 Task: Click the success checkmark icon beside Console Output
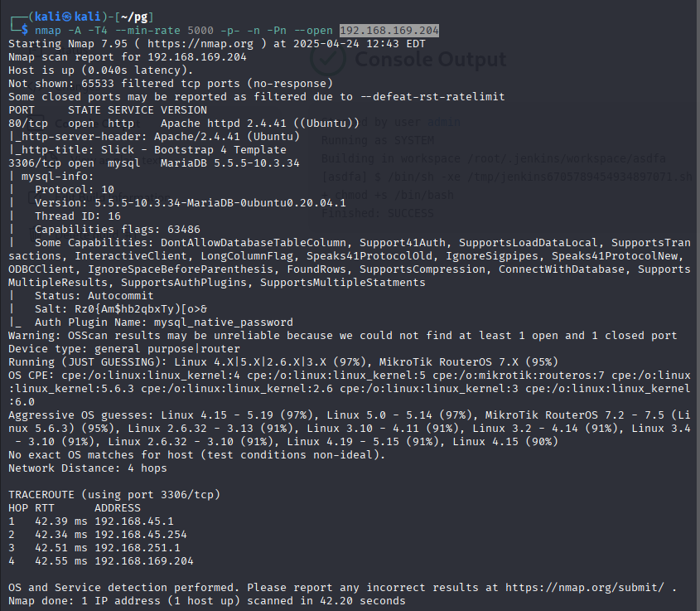[327, 60]
